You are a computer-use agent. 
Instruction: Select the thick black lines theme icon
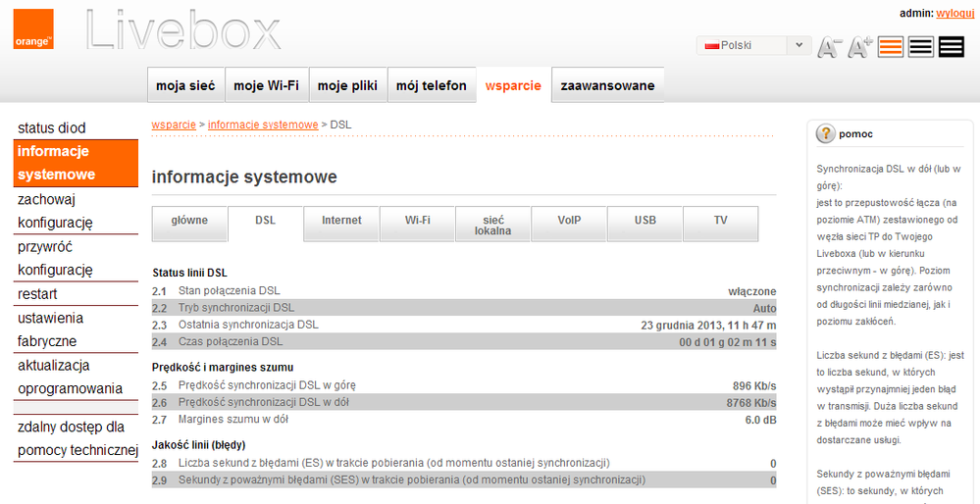(951, 46)
